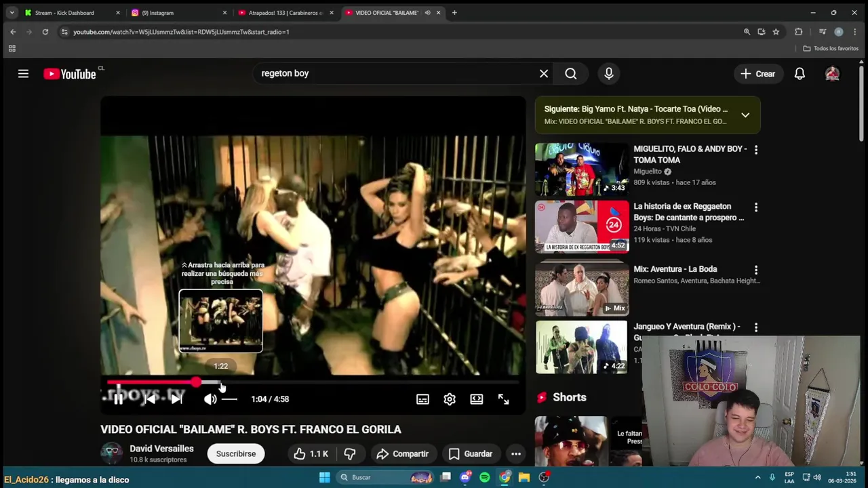Clear the search box with X

point(544,74)
